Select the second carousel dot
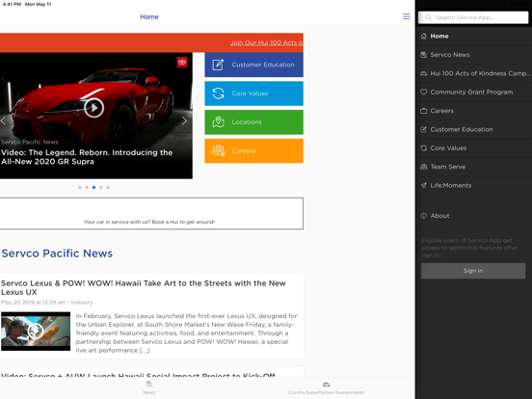The width and height of the screenshot is (532, 399). pyautogui.click(x=87, y=187)
